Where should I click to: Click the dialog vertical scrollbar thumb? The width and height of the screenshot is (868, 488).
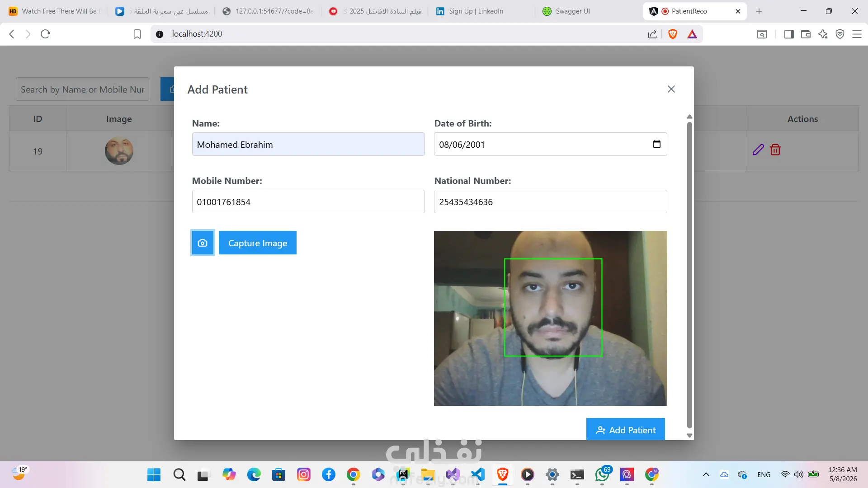pyautogui.click(x=689, y=275)
